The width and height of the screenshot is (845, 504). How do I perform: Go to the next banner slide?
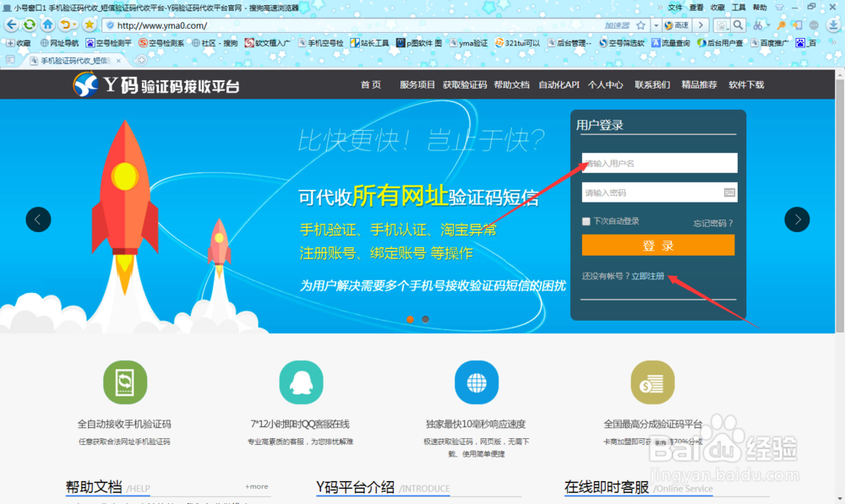797,219
